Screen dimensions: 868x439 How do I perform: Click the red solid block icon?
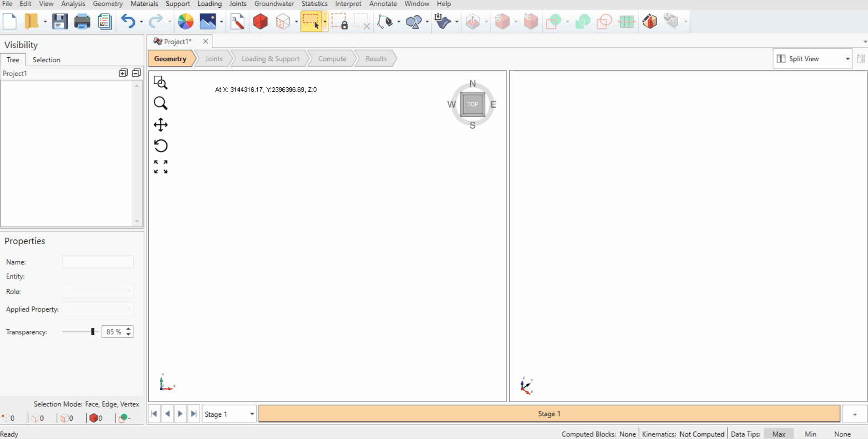(x=261, y=21)
